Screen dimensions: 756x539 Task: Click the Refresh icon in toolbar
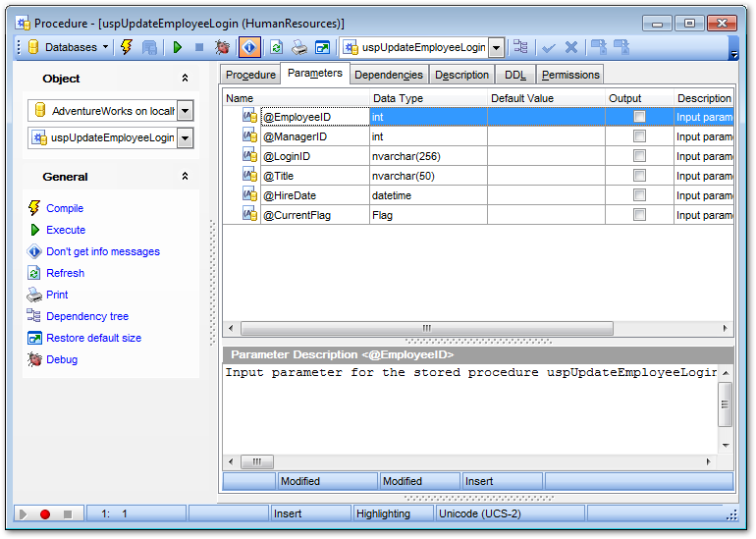tap(276, 47)
